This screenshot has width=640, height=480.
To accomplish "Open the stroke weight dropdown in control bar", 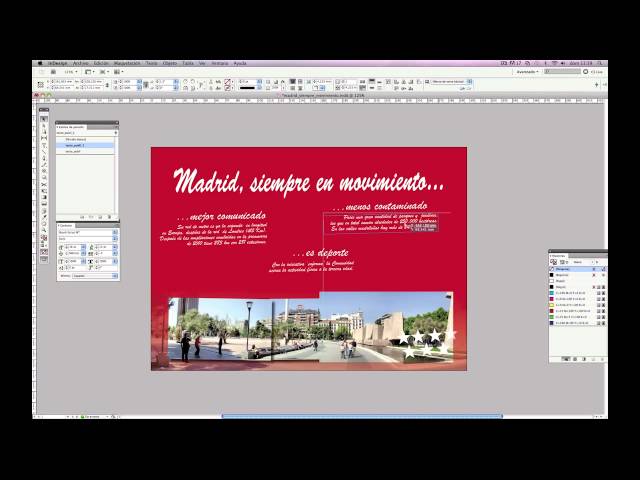I will pyautogui.click(x=259, y=82).
